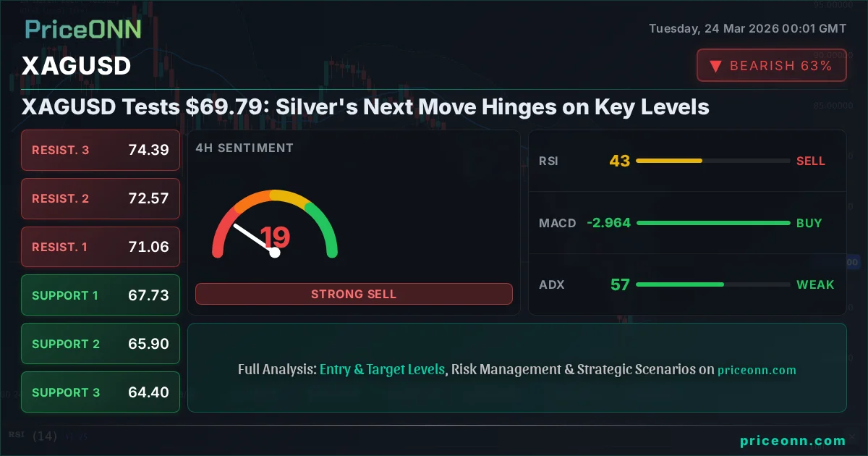Select the RESIST. 1 level 71.06
This screenshot has width=868, height=456.
[x=101, y=247]
